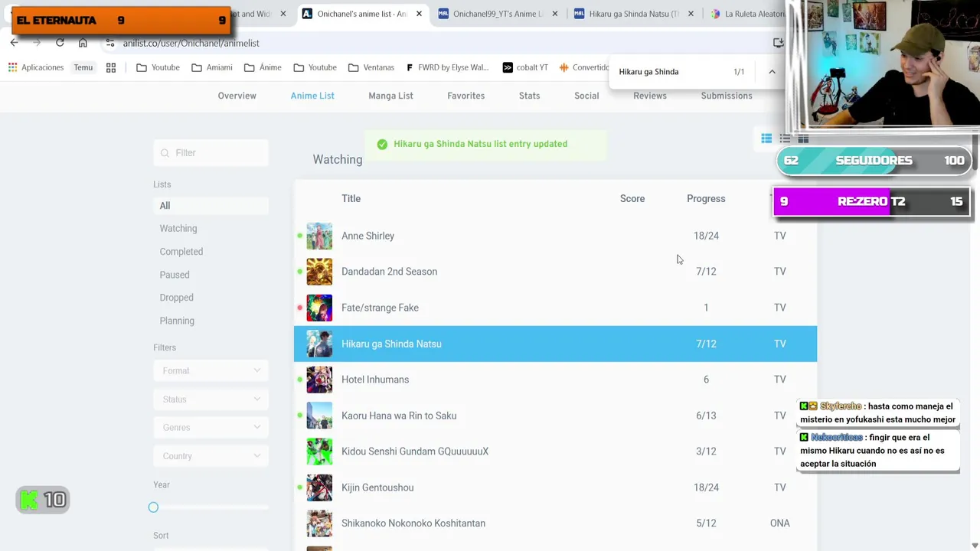
Task: Sort by the Score column header
Action: [632, 199]
